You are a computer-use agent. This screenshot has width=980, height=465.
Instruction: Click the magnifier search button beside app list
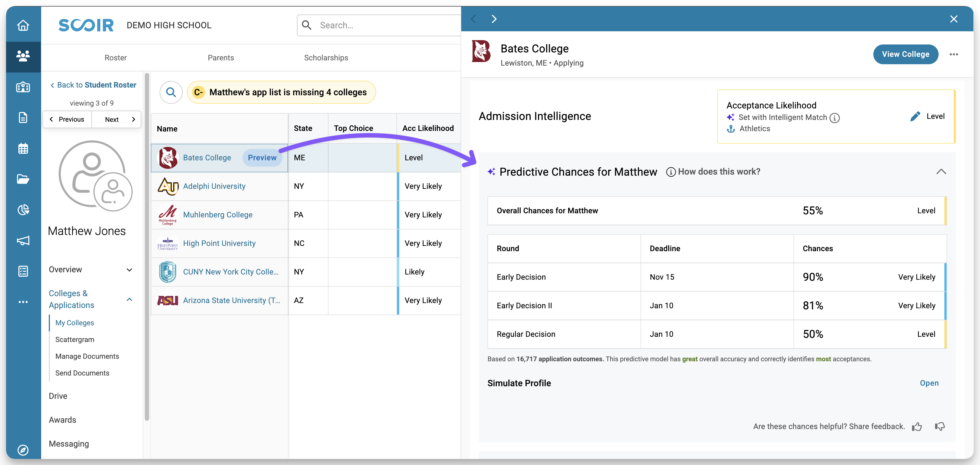pyautogui.click(x=171, y=92)
